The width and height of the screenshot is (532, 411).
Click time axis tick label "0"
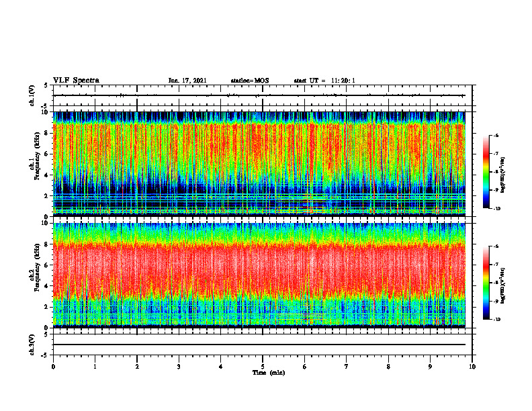pyautogui.click(x=53, y=367)
